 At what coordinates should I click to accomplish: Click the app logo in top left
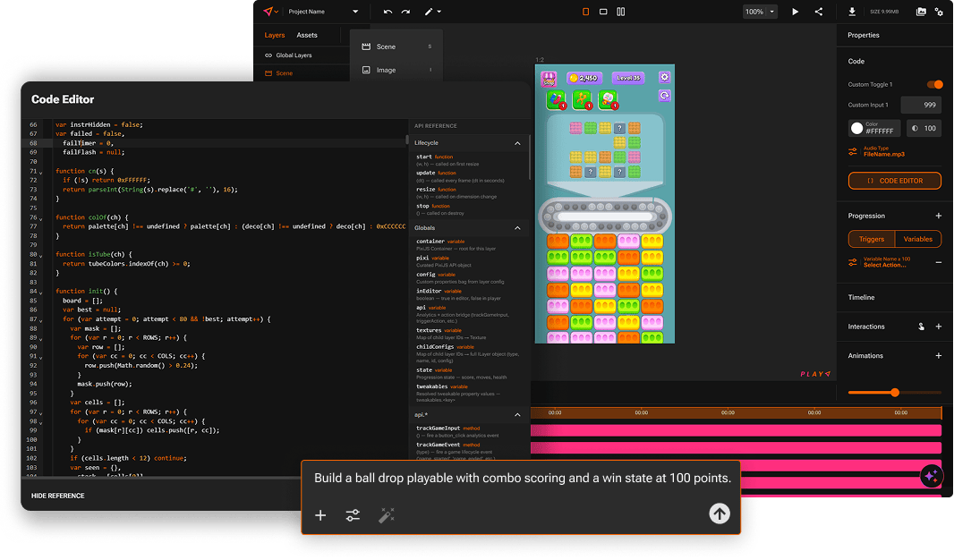point(268,12)
